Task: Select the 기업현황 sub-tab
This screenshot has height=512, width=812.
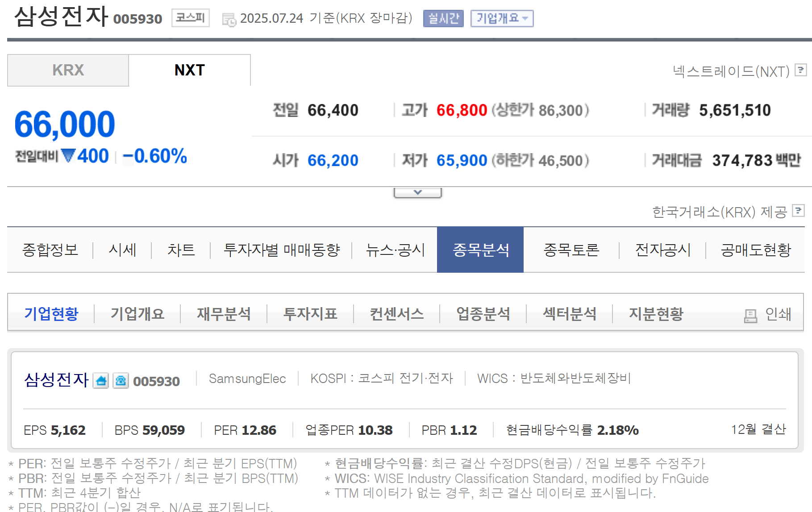Action: [x=51, y=313]
